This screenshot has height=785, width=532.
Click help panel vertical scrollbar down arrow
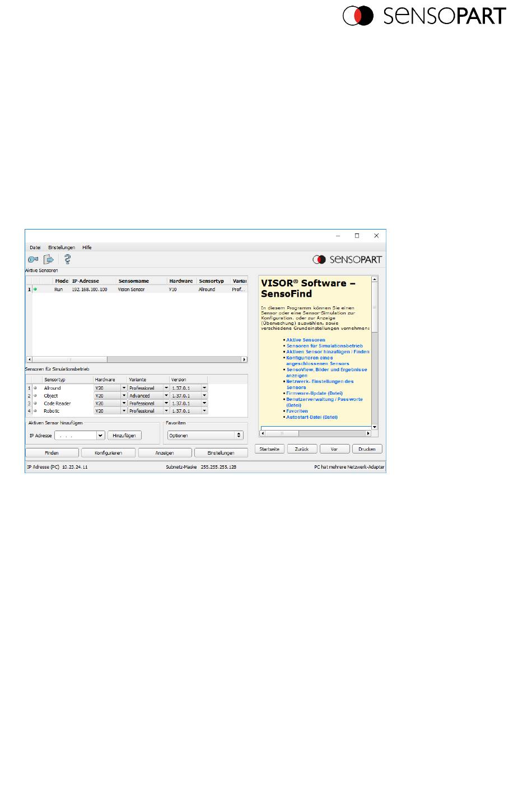click(x=375, y=427)
